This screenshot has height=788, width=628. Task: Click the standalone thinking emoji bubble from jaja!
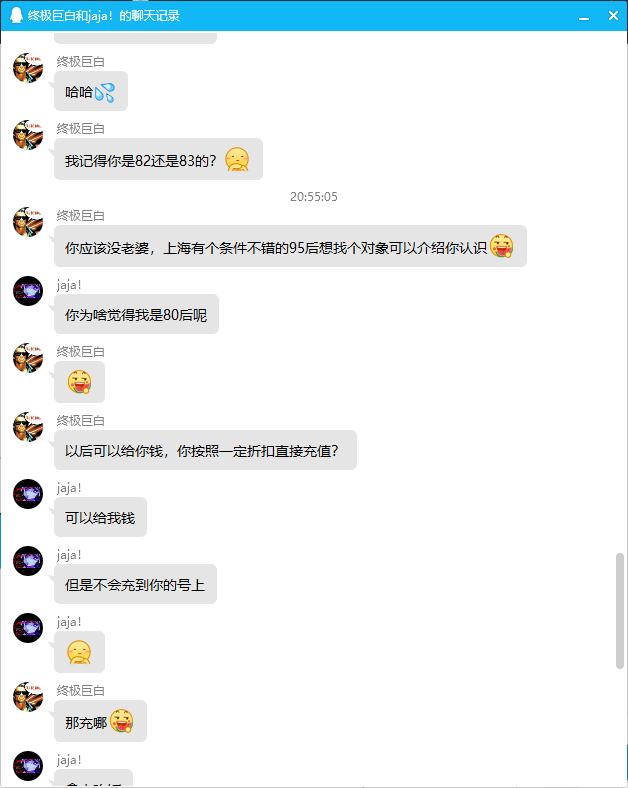point(79,652)
